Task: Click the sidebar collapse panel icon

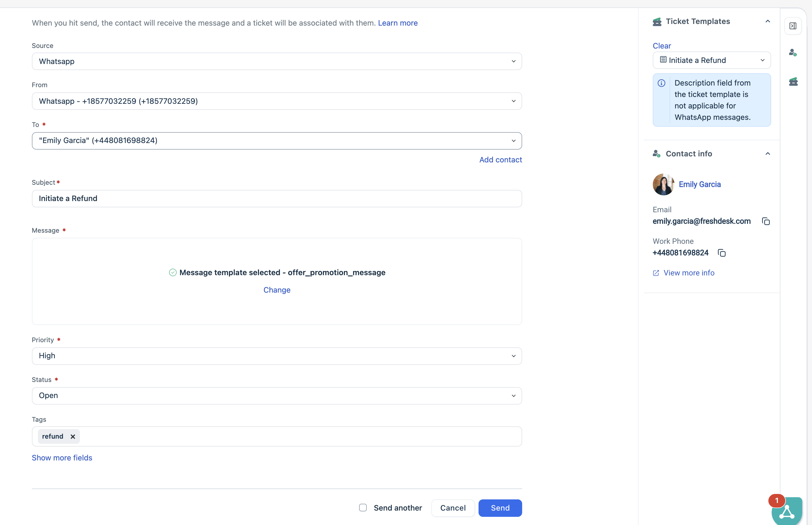Action: (x=793, y=26)
